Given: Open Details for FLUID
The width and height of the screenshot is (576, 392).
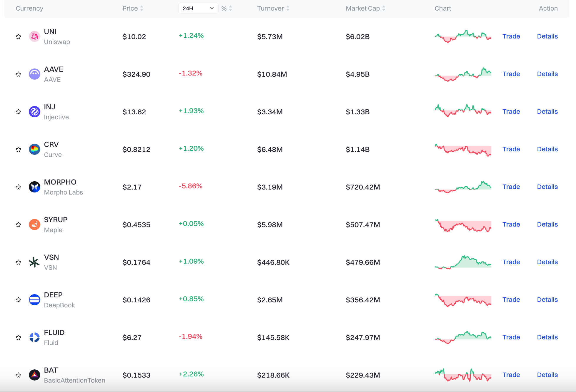Looking at the screenshot, I should (547, 337).
